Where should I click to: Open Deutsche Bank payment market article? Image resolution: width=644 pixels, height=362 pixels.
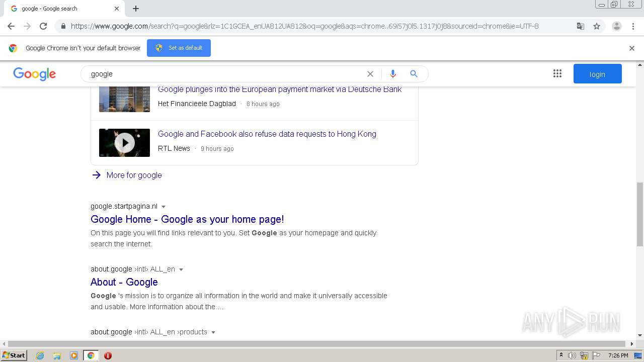280,89
